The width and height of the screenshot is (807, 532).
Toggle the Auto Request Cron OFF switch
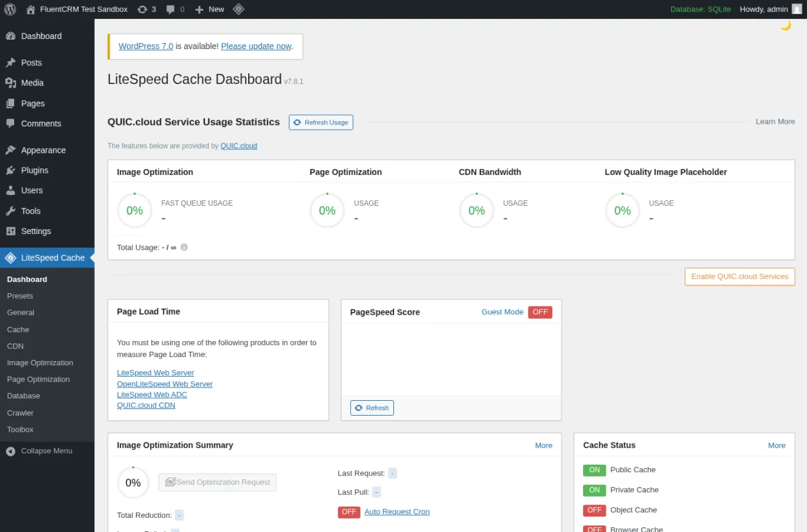349,512
